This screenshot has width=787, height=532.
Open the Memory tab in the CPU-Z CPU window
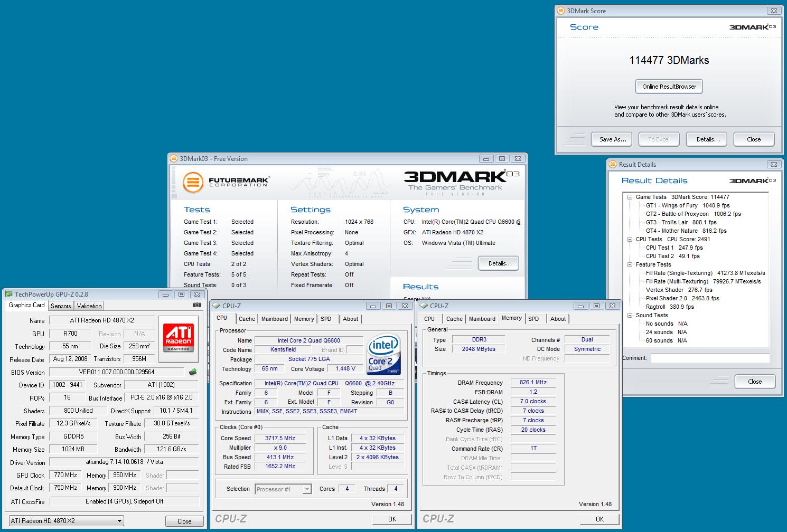[x=304, y=319]
